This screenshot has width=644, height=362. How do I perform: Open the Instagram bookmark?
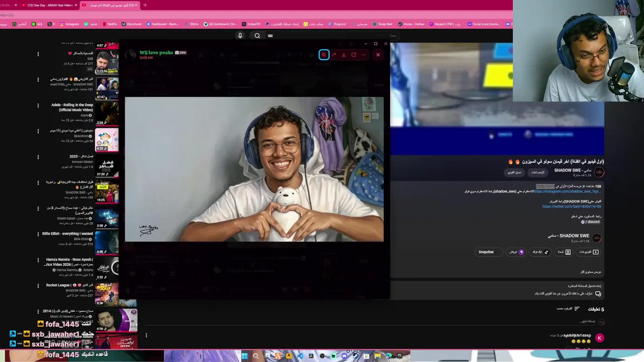[x=69, y=24]
